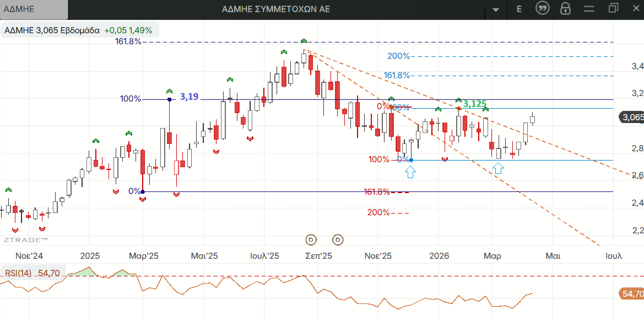
Task: Click the E button in title bar
Action: pos(519,9)
